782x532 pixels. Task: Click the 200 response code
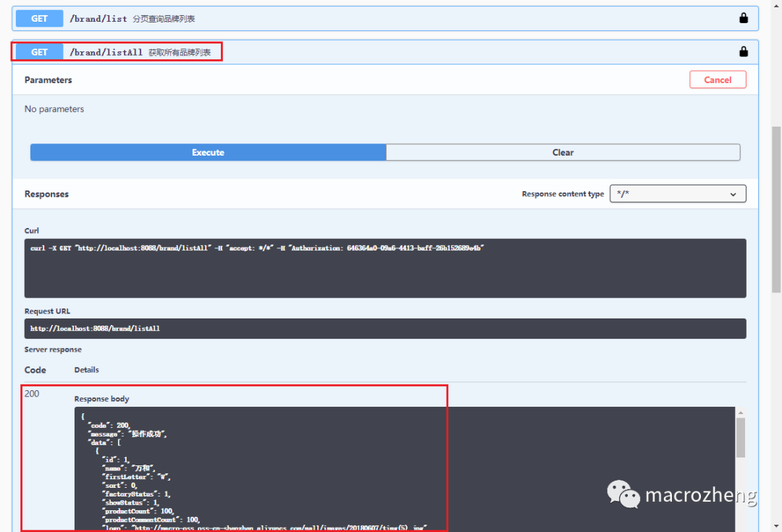32,394
